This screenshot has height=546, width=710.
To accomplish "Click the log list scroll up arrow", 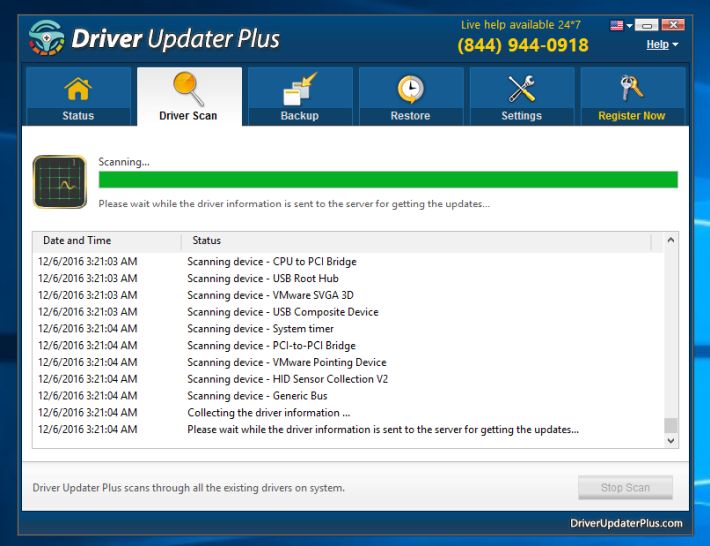I will coord(671,240).
